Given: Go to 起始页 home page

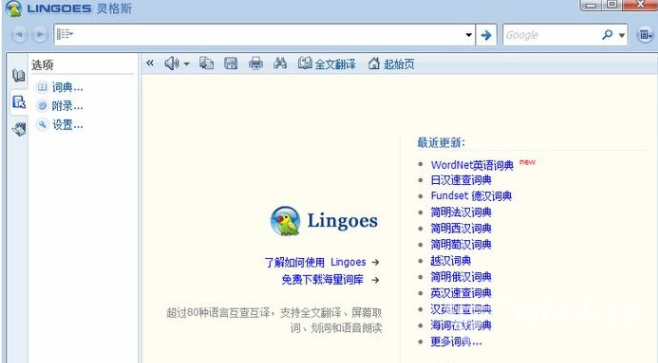Looking at the screenshot, I should pyautogui.click(x=391, y=64).
